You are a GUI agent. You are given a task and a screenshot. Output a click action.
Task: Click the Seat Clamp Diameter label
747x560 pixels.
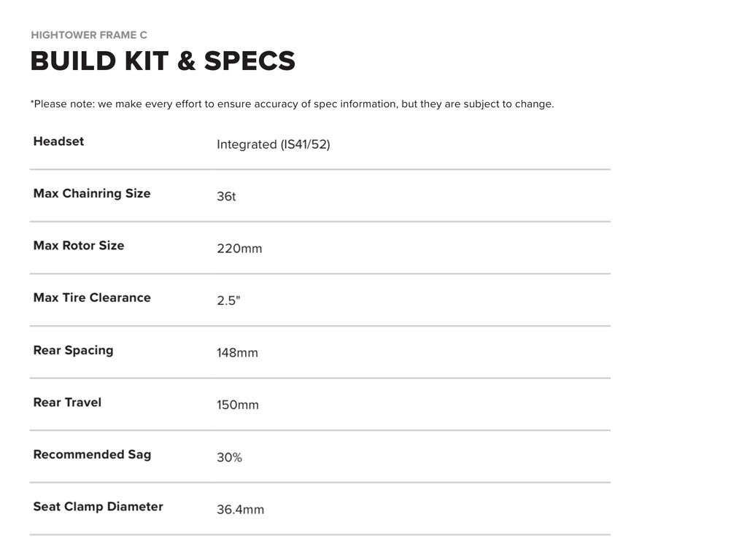coord(98,507)
